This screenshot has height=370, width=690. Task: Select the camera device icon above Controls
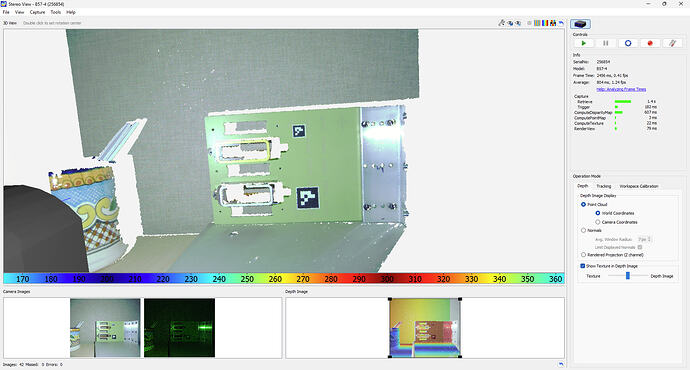pos(580,24)
